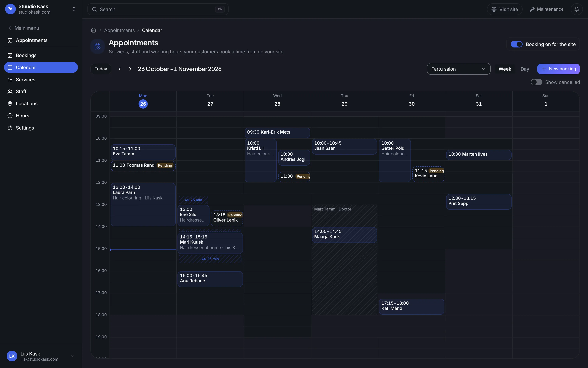Expand the Studio Kask site switcher

74,9
